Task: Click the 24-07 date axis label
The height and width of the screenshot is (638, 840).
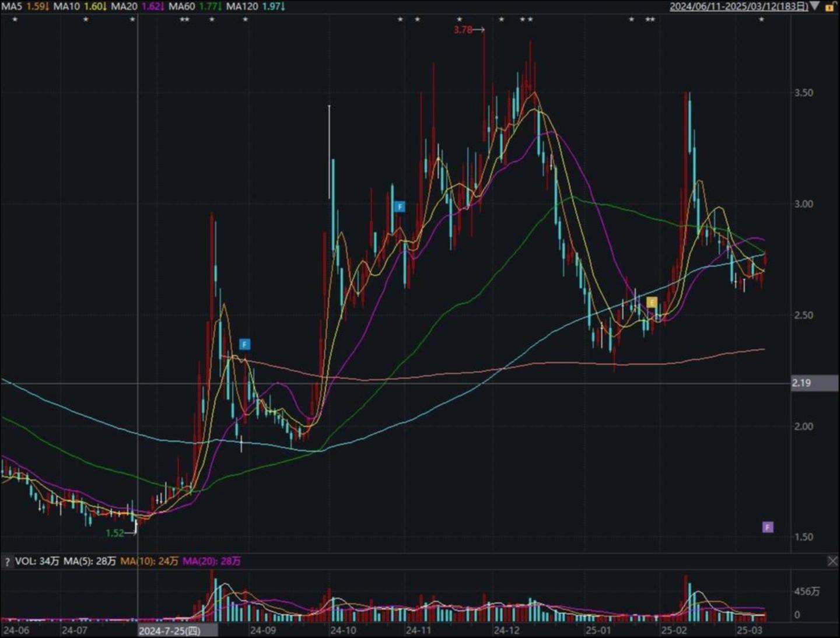Action: coord(75,630)
